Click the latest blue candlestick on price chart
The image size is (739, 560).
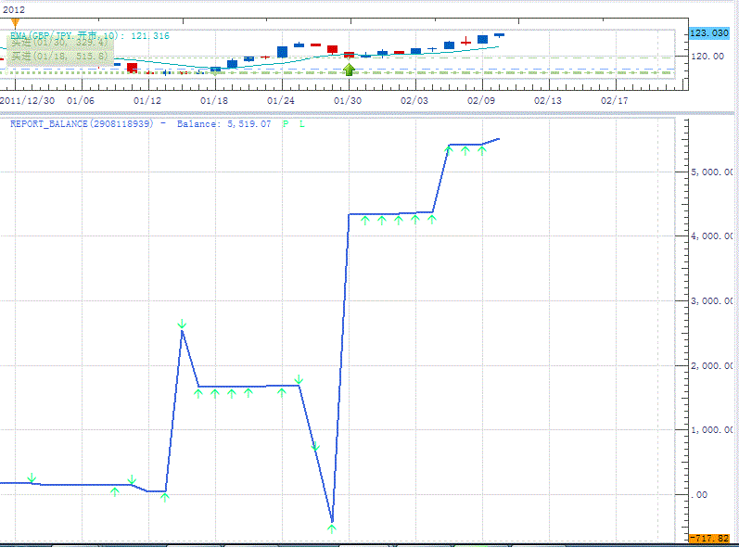(499, 35)
